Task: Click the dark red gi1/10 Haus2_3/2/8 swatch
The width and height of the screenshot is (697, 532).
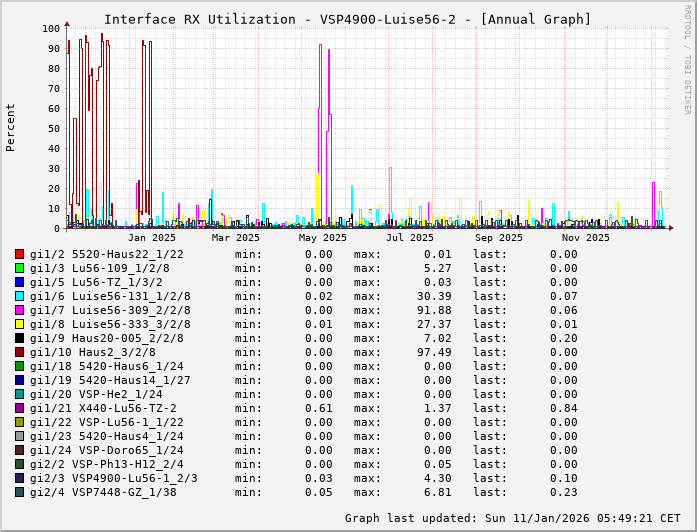Action: pyautogui.click(x=20, y=352)
